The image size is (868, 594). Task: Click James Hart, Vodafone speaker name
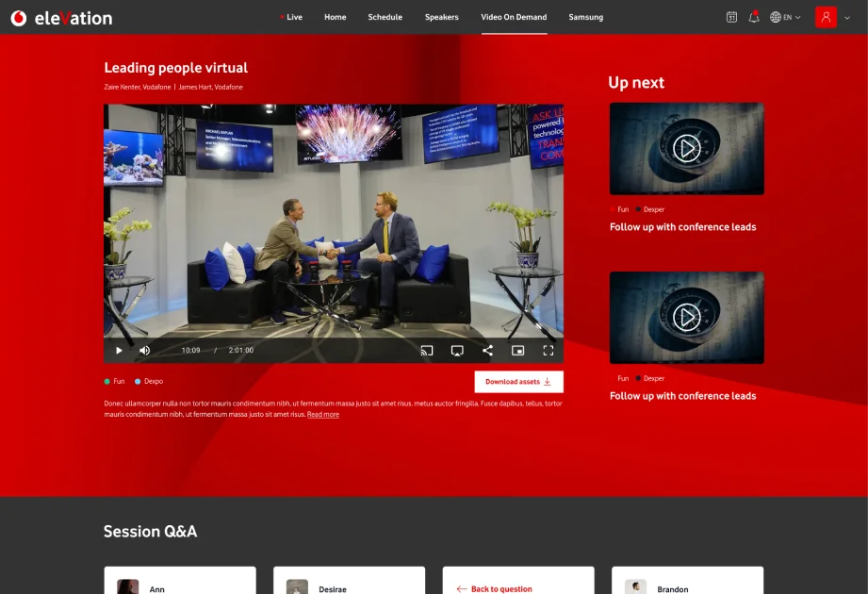210,87
